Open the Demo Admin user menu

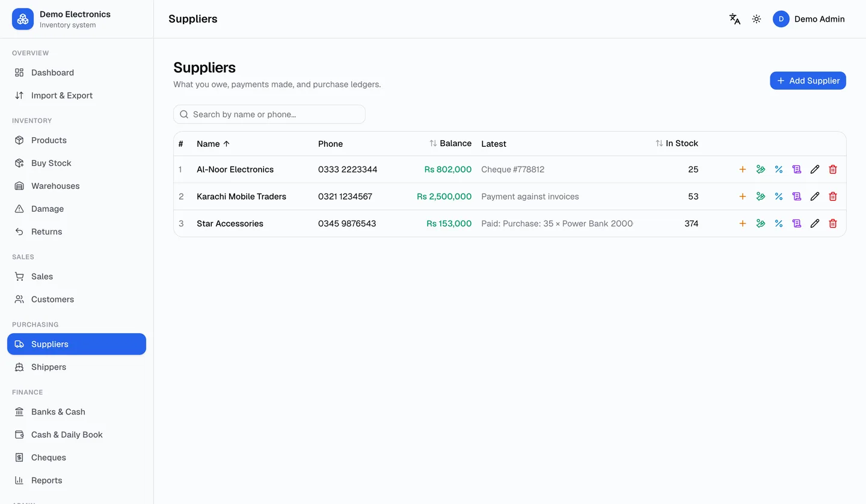809,19
